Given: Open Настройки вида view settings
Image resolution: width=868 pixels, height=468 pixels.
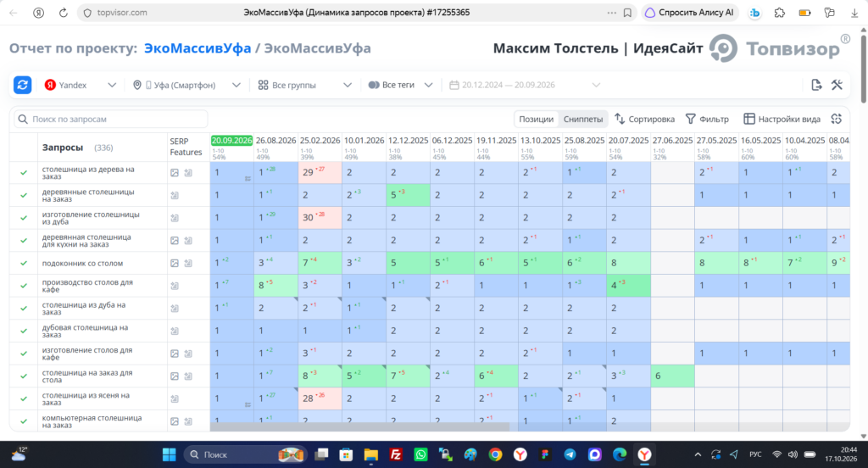Looking at the screenshot, I should click(x=782, y=119).
